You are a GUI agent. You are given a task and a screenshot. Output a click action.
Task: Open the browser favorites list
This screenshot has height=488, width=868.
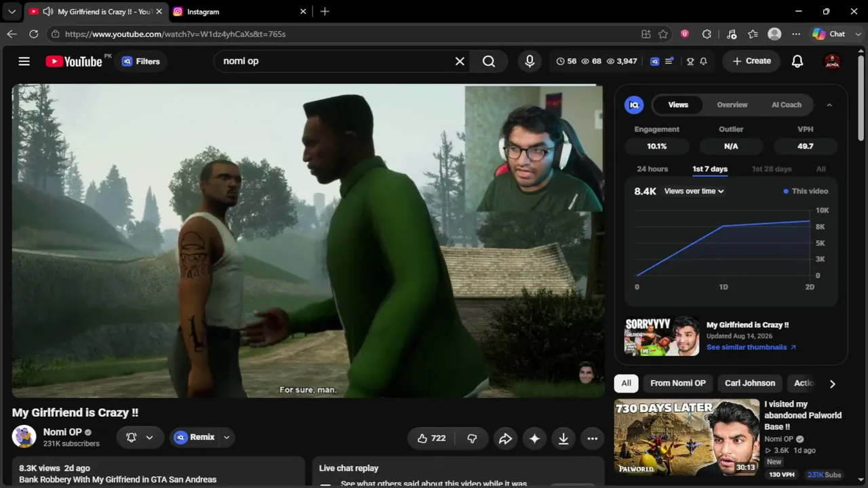pos(753,34)
